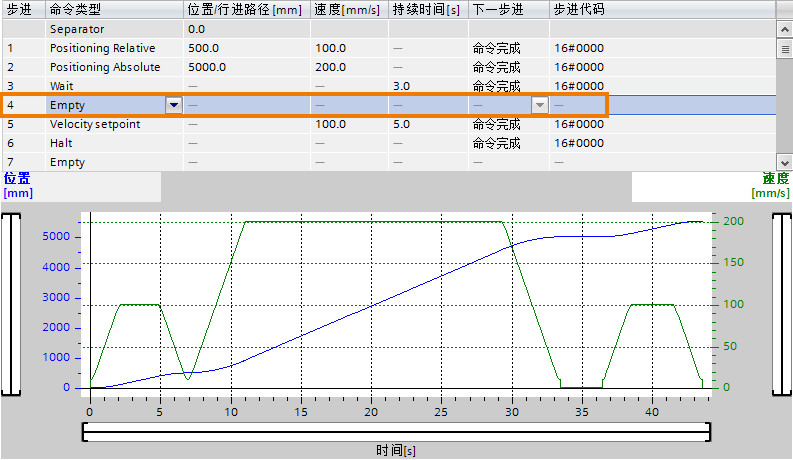Screen dimensions: 793x460
Task: Click the time axis range slider below chart
Action: click(x=396, y=432)
